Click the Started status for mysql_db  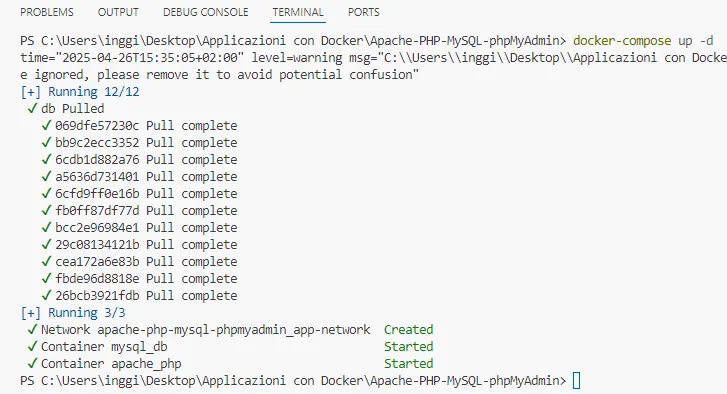click(x=408, y=347)
